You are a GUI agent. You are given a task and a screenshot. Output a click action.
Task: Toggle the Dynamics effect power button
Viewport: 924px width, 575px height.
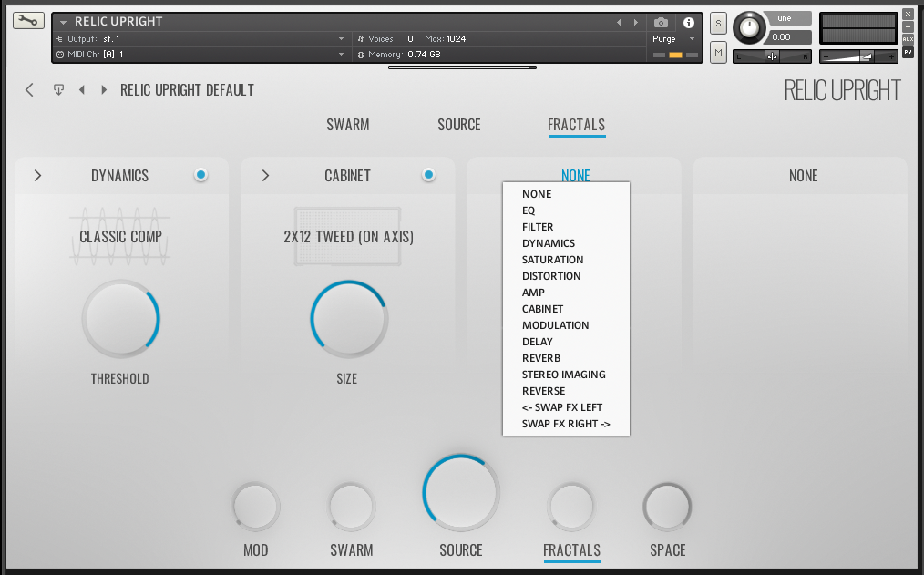coord(201,175)
